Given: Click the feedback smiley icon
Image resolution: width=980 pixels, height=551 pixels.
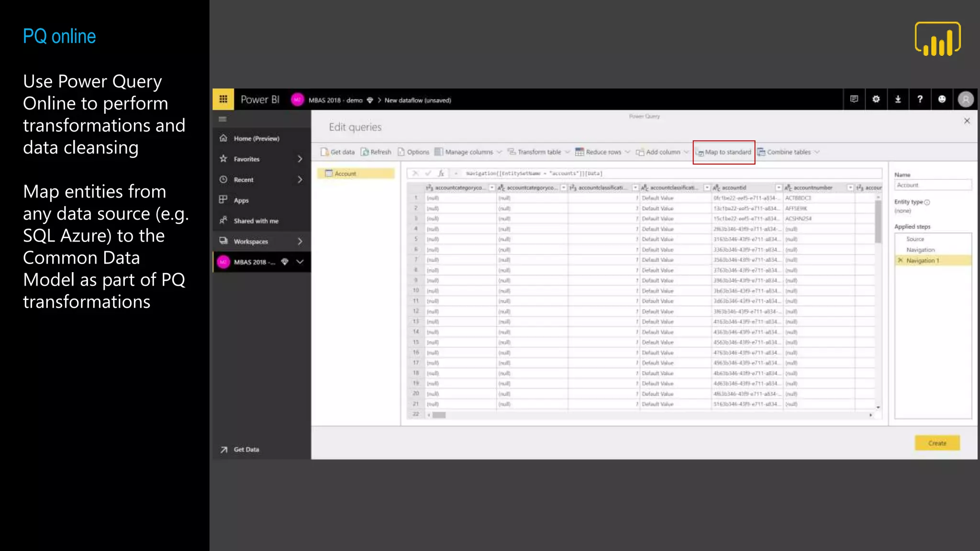Looking at the screenshot, I should [942, 99].
